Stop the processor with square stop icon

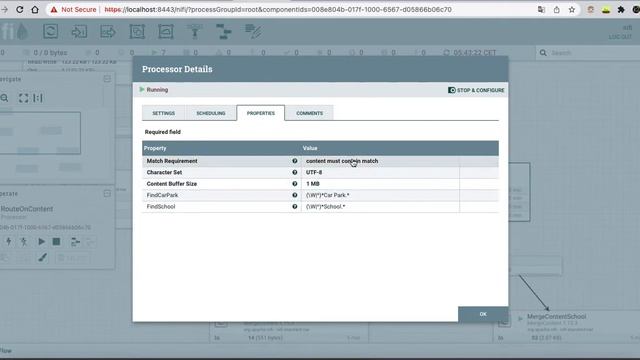pos(56,242)
